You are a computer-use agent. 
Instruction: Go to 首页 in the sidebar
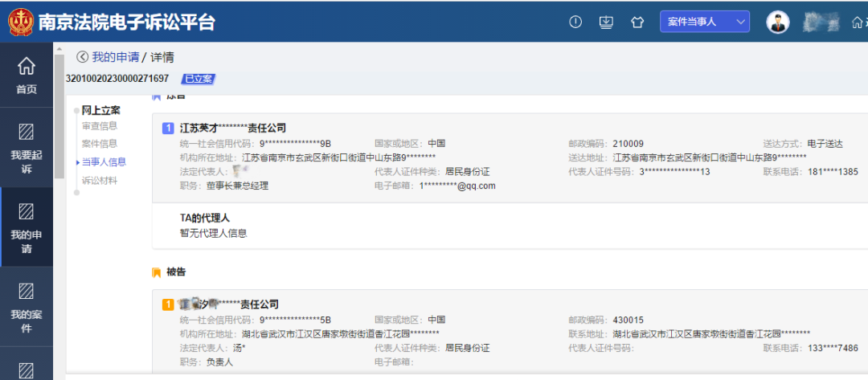[x=27, y=76]
